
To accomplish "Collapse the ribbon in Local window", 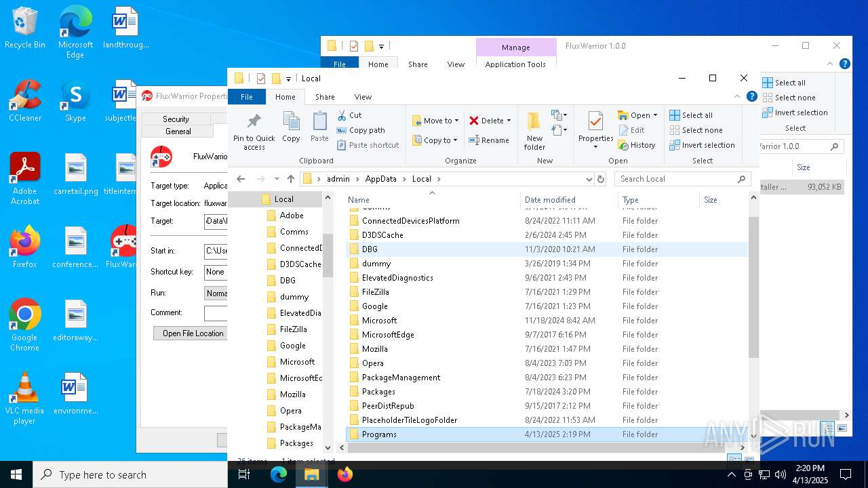I will click(x=738, y=97).
